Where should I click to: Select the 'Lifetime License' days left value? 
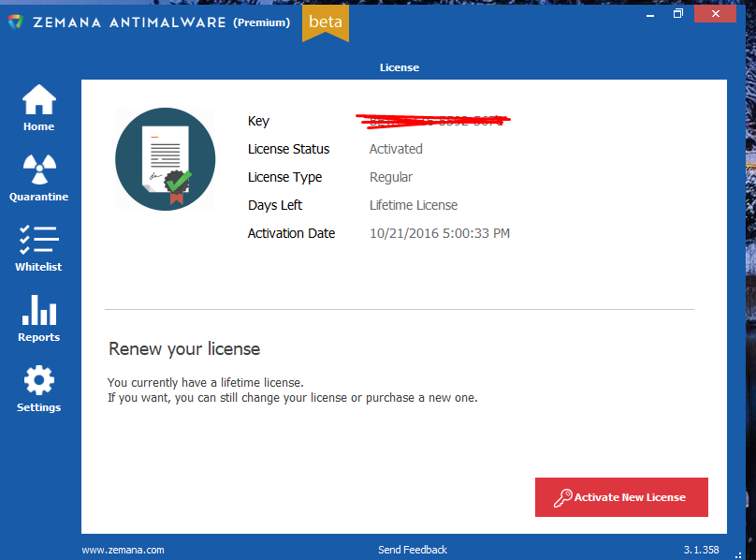(x=414, y=205)
